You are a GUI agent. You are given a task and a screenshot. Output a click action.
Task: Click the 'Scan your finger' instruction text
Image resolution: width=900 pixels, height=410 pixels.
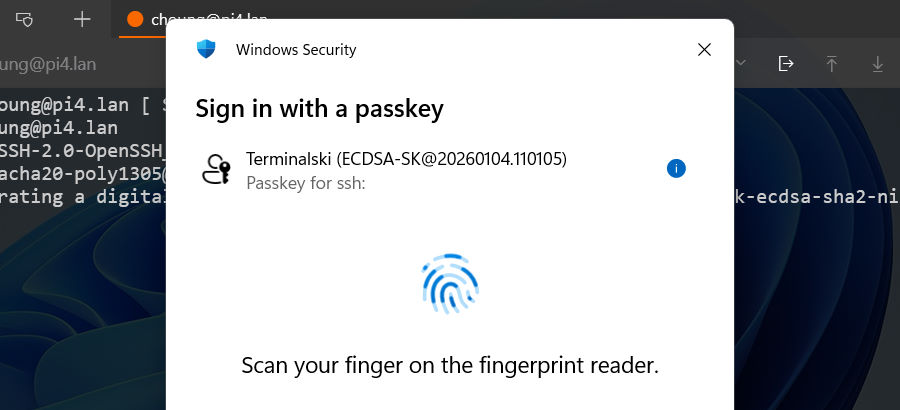(x=450, y=365)
